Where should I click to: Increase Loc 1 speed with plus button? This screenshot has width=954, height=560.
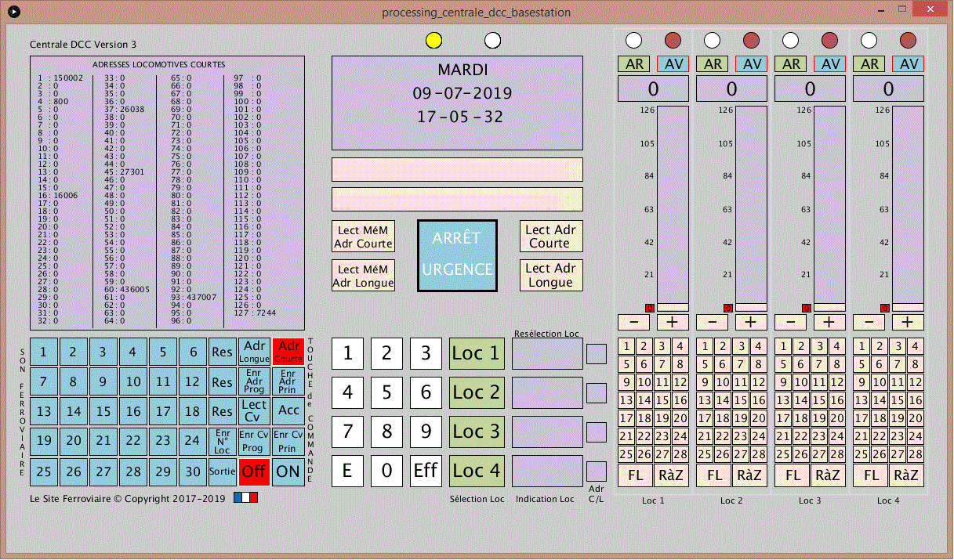tap(673, 322)
